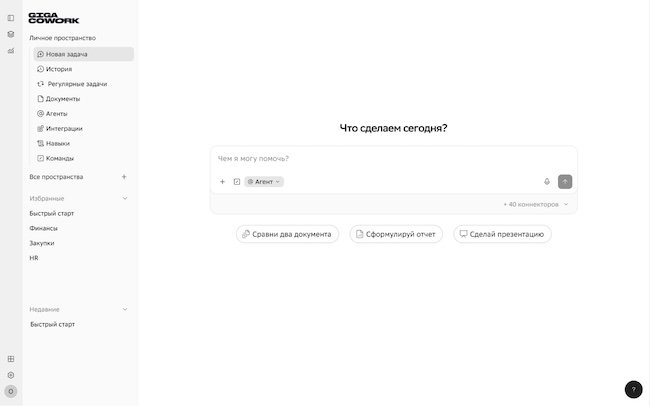This screenshot has height=406, width=650.
Task: Open Навыки in the sidebar
Action: pos(83,143)
